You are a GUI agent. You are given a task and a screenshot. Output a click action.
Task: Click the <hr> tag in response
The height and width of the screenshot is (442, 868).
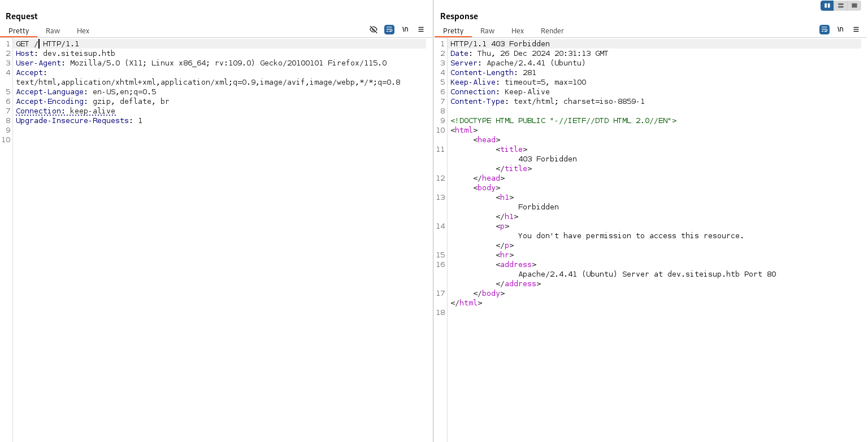505,255
